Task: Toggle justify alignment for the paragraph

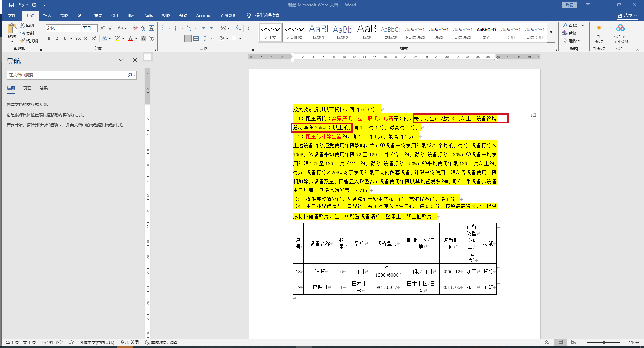Action: [188, 38]
